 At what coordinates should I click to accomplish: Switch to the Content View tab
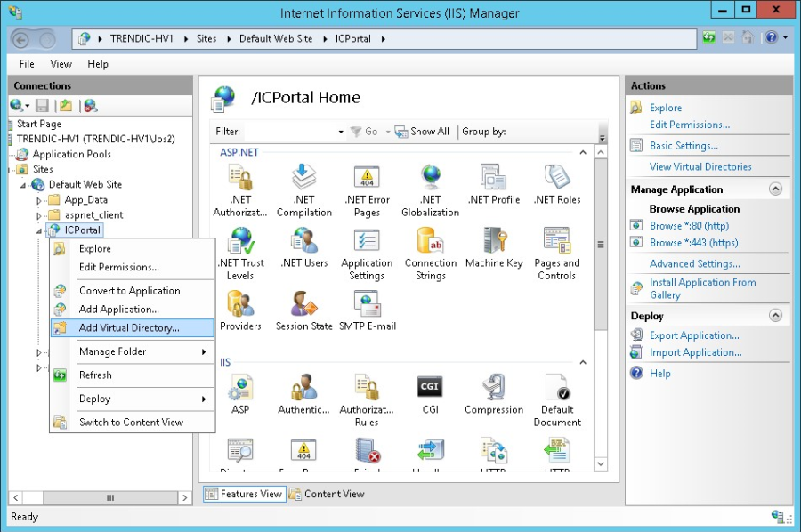pyautogui.click(x=327, y=494)
